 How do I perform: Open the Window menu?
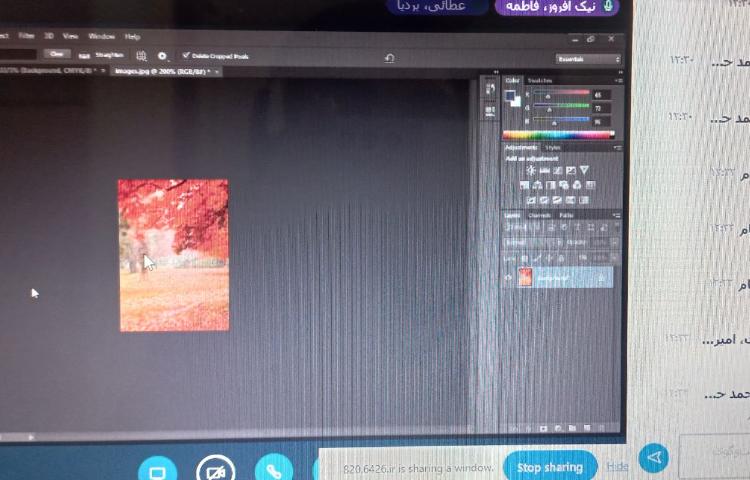coord(101,36)
